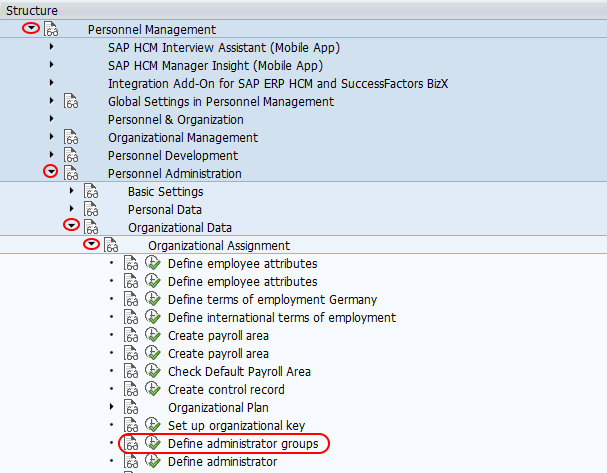Open documentation icon beside Organizational Plan
This screenshot has height=473, width=607.
click(x=131, y=407)
